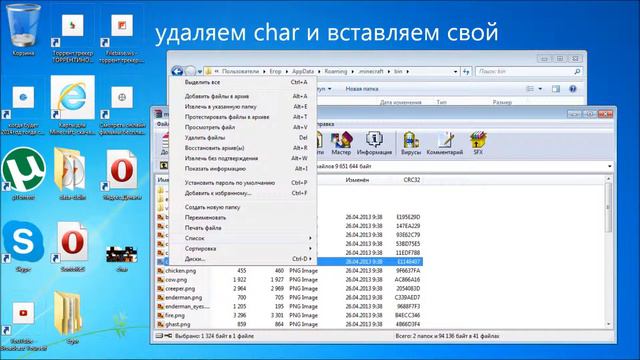
Task: Choose Просмотреть файл menu item
Action: click(243, 127)
